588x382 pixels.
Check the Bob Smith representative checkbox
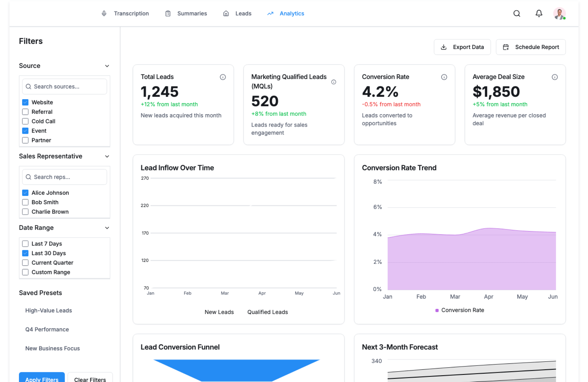25,202
